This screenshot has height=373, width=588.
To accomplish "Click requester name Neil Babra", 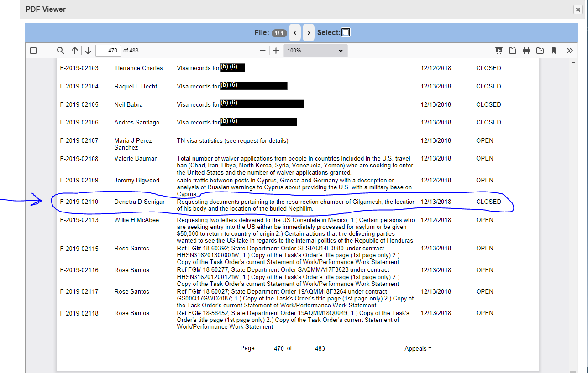I will [x=128, y=105].
